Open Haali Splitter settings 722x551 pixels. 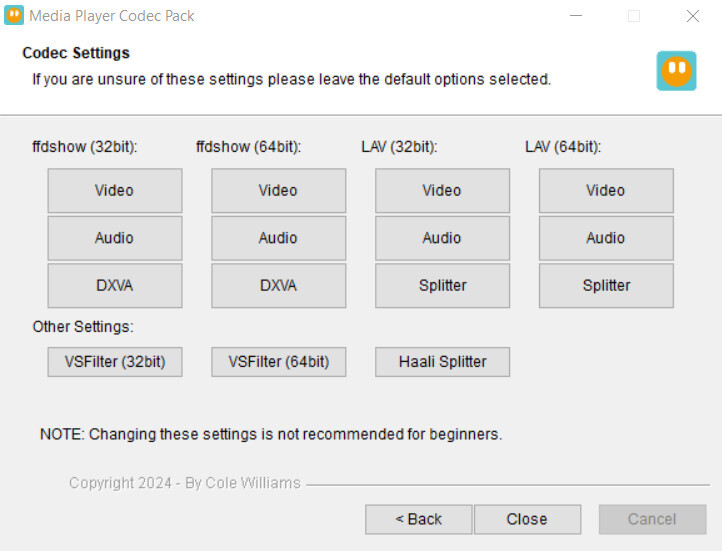[443, 362]
